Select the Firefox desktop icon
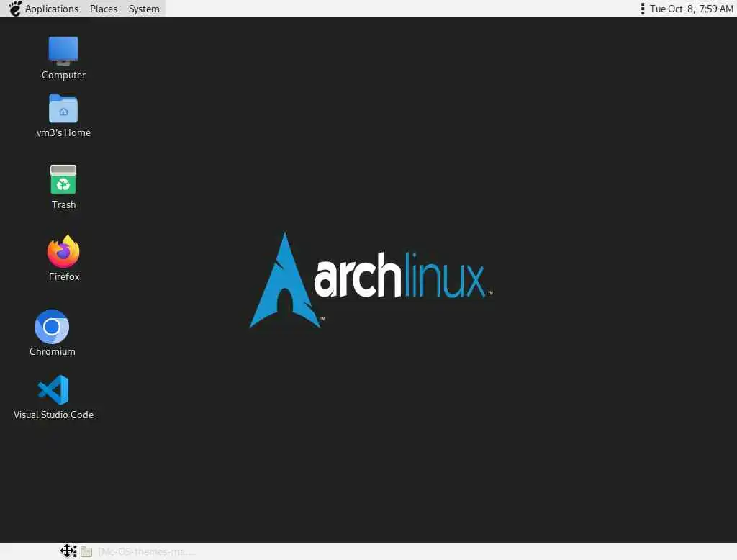 tap(63, 251)
